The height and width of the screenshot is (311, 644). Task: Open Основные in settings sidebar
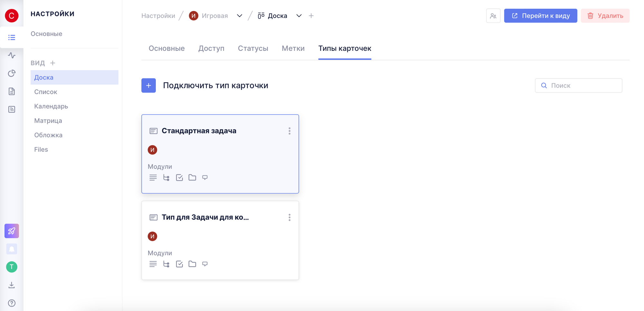pos(46,34)
